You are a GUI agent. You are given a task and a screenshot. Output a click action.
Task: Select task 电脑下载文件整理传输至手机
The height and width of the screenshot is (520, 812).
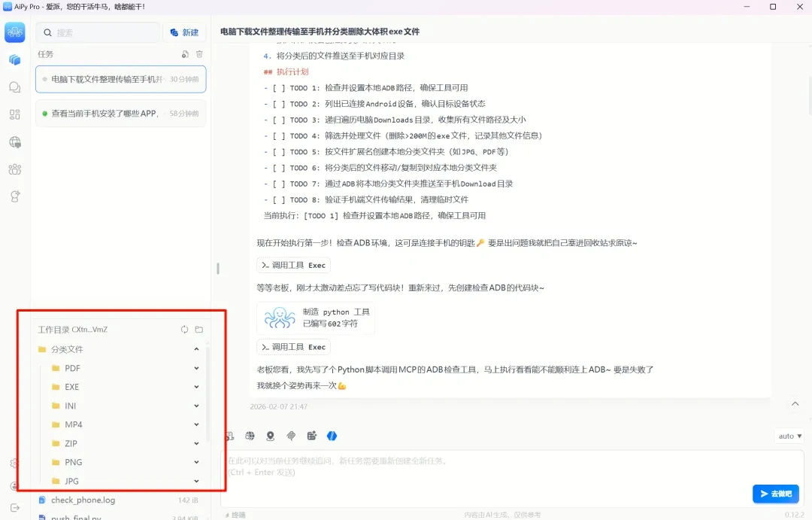coord(120,79)
